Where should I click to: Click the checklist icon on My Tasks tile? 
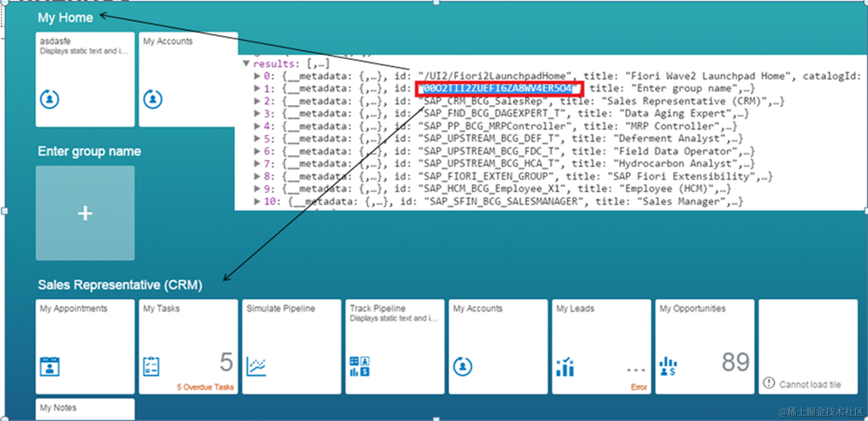(x=151, y=367)
